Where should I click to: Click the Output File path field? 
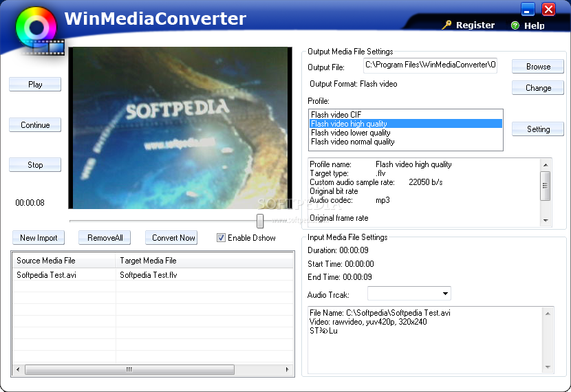[430, 65]
